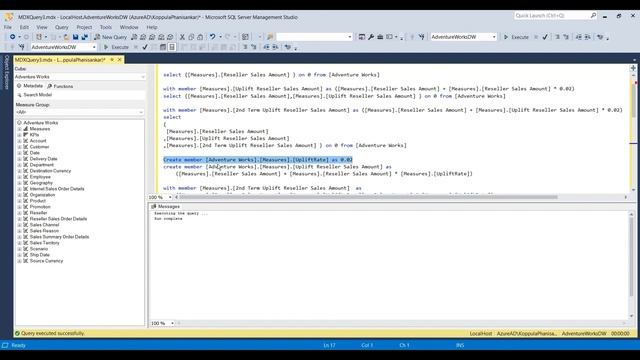Expand the Product dimension node
Viewport: 640px width, 360px height.
click(19, 201)
